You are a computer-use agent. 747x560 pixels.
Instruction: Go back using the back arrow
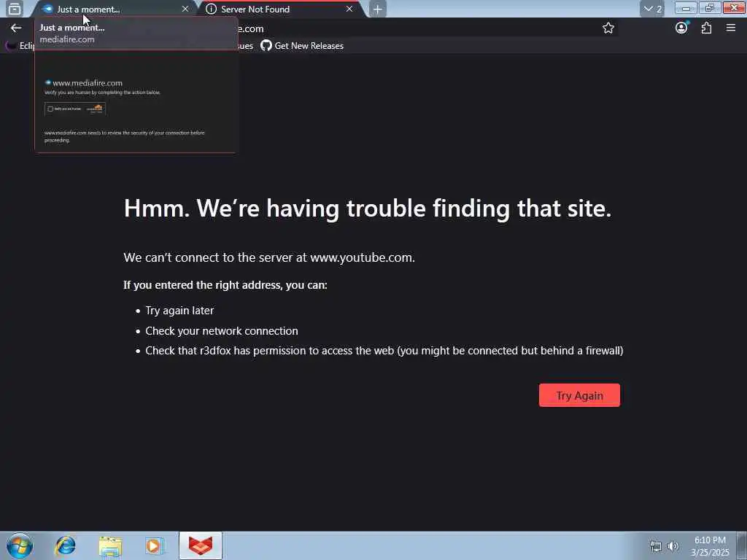tap(16, 28)
